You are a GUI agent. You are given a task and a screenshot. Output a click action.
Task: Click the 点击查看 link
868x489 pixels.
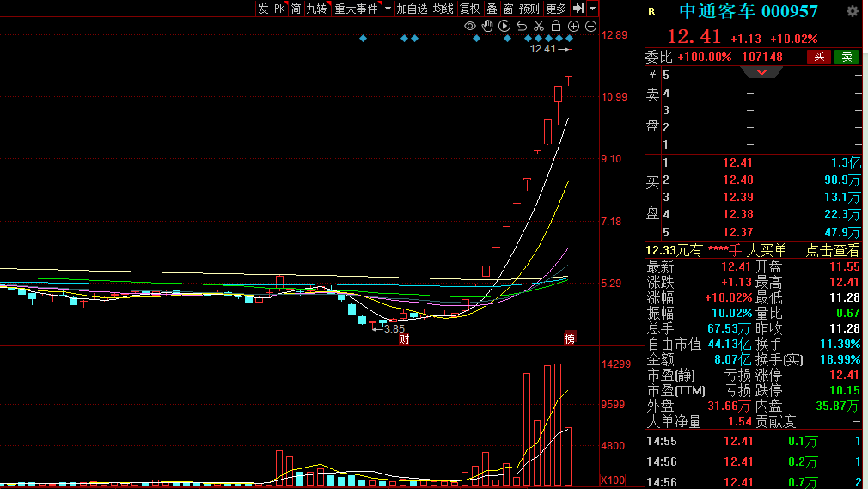coord(833,250)
